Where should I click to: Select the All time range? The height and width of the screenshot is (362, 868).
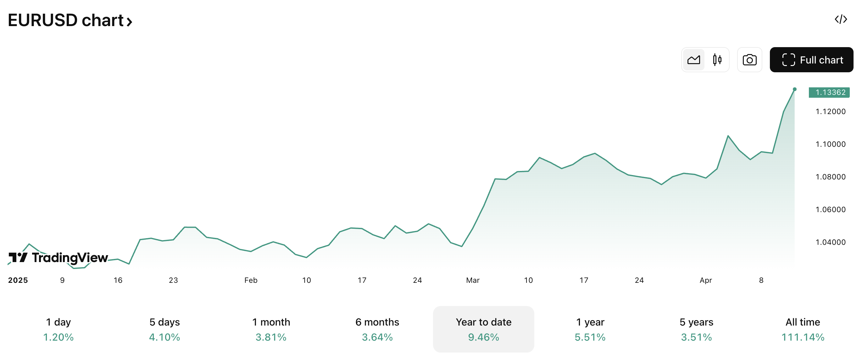click(x=803, y=329)
